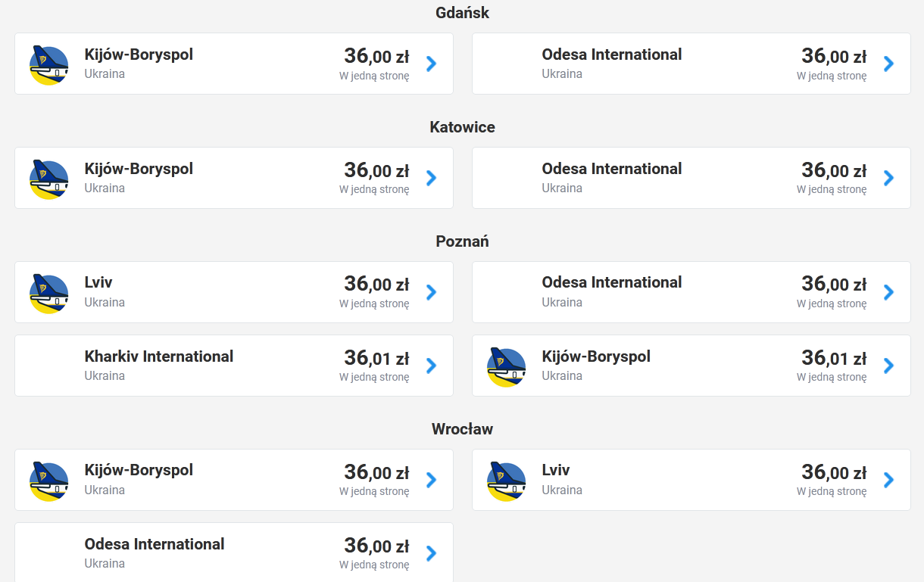Click the plane icon for Wrocław Kijów-Boryspol
The image size is (924, 582).
[x=49, y=481]
